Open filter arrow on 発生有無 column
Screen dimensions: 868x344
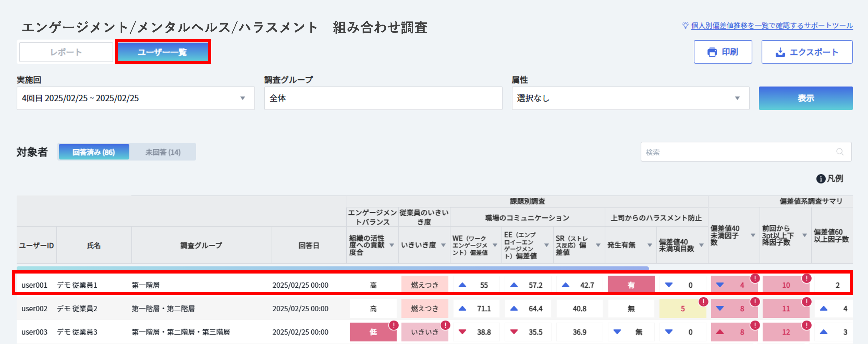coord(650,245)
